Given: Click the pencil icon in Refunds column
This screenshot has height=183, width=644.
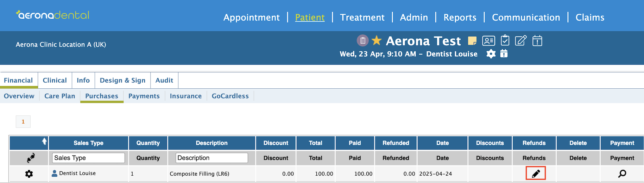Looking at the screenshot, I should pos(536,173).
